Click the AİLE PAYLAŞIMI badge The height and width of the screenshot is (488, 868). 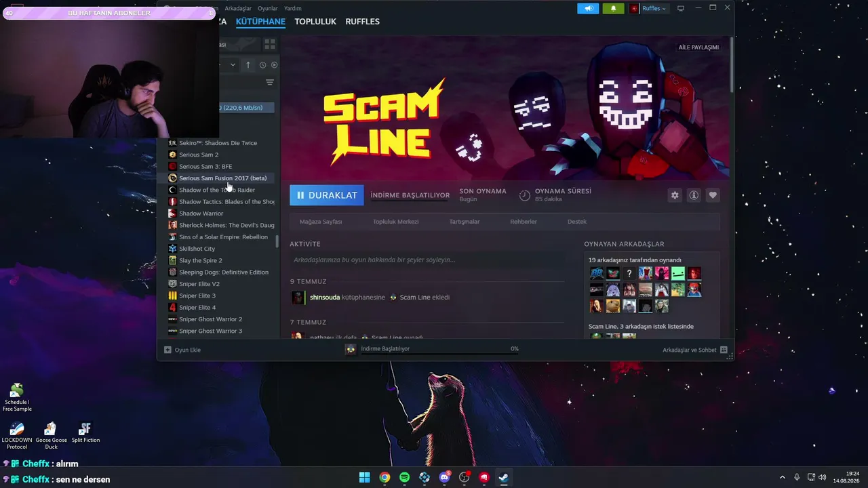coord(698,47)
